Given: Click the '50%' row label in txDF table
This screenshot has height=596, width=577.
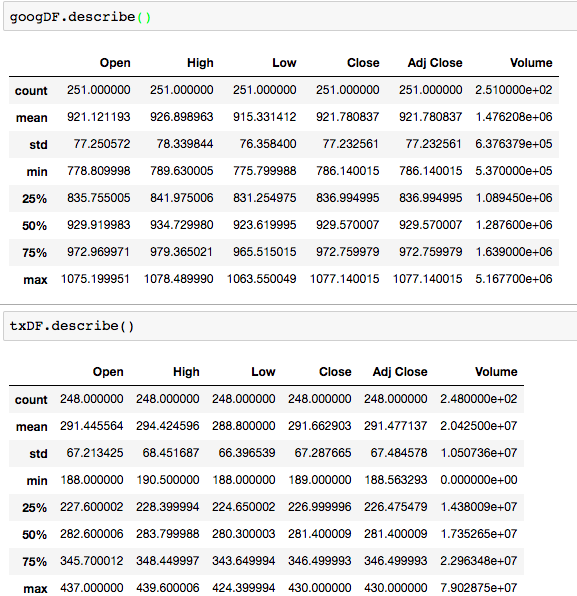Looking at the screenshot, I should (x=35, y=534).
